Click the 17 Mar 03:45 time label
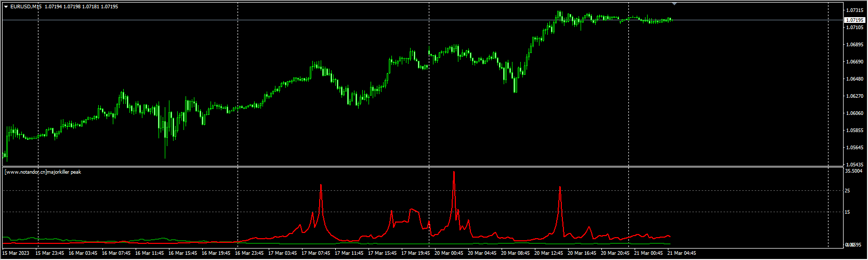 tap(283, 253)
